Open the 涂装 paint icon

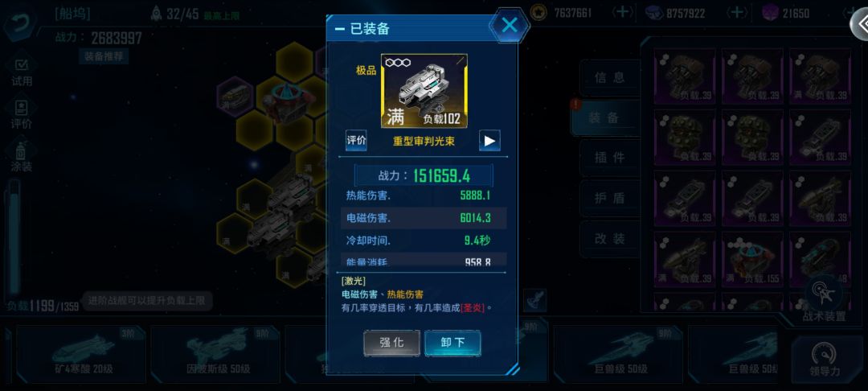tap(22, 158)
